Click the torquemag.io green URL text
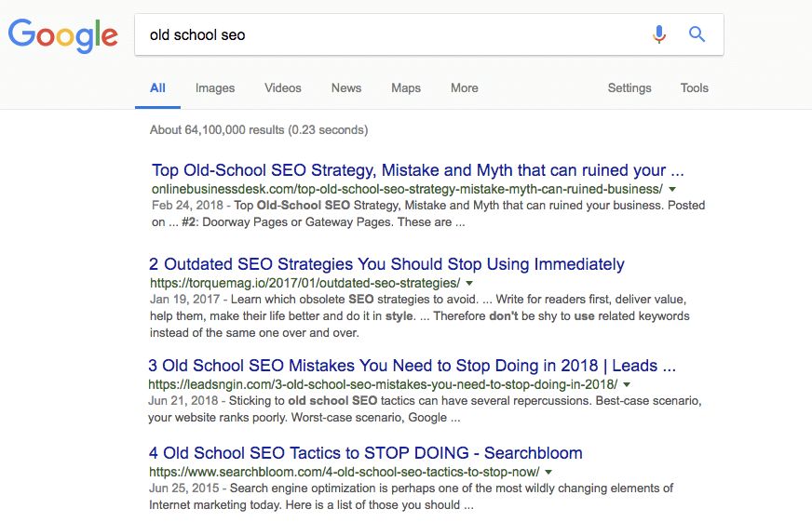The image size is (812, 522). point(305,283)
